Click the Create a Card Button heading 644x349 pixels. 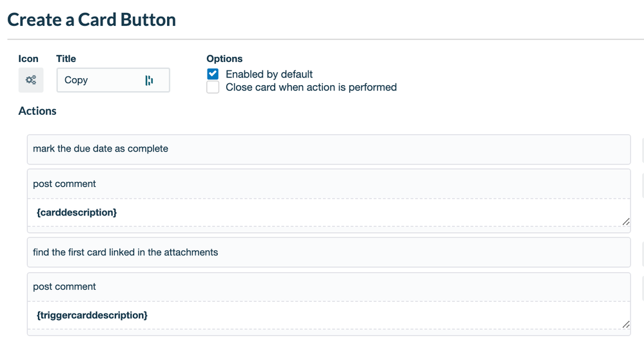pyautogui.click(x=92, y=20)
